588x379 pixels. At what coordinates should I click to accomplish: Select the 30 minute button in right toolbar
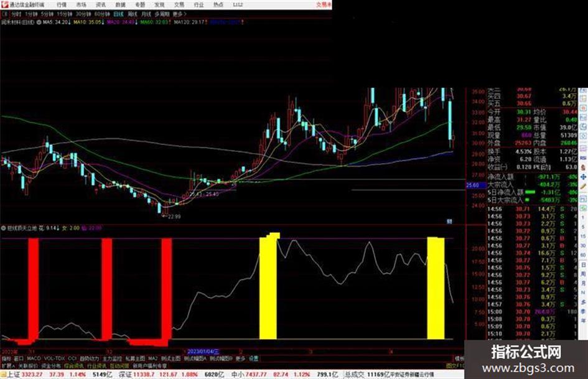click(583, 246)
